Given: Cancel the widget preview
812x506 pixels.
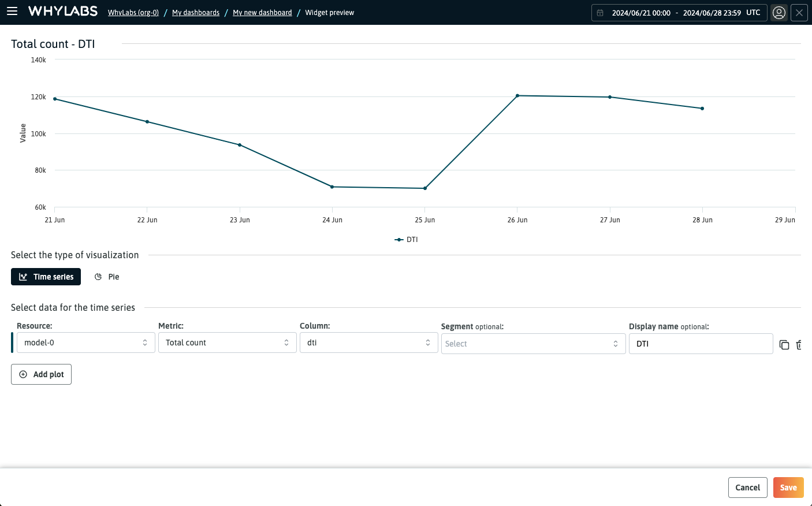Looking at the screenshot, I should point(747,487).
